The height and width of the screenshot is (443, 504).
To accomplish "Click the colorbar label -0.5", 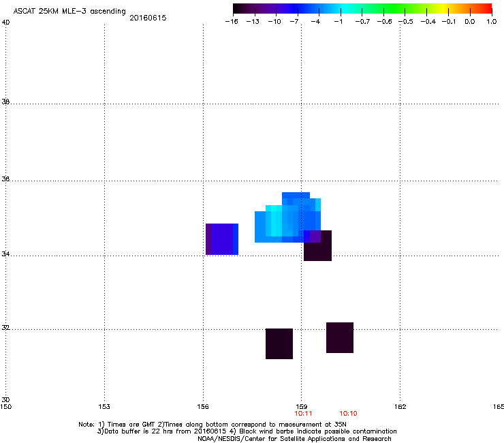I will [406, 22].
